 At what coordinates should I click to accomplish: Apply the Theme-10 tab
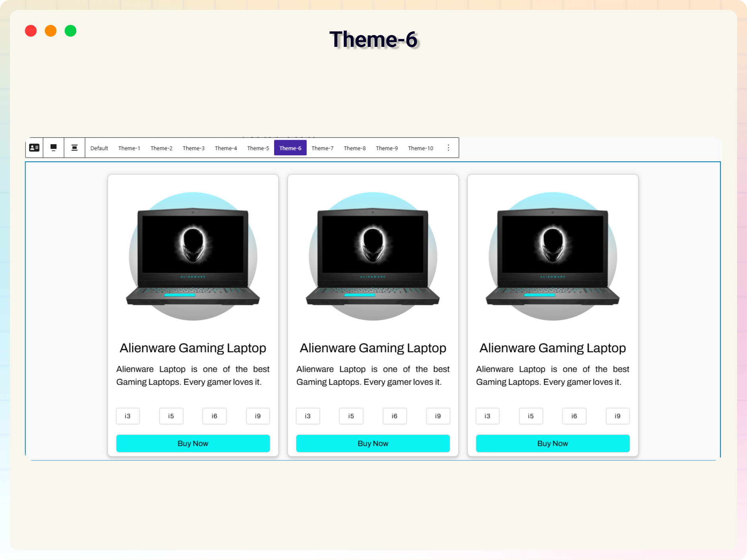[x=420, y=148]
